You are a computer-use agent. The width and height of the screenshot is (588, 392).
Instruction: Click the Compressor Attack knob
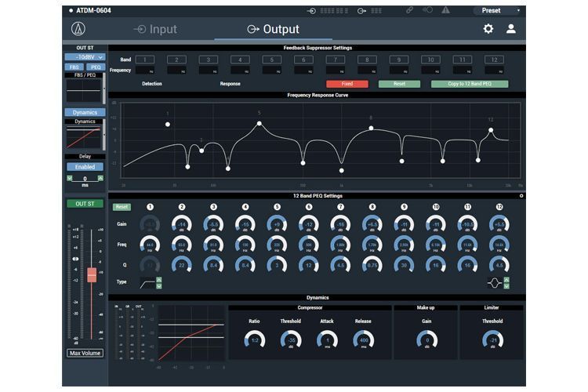click(327, 340)
